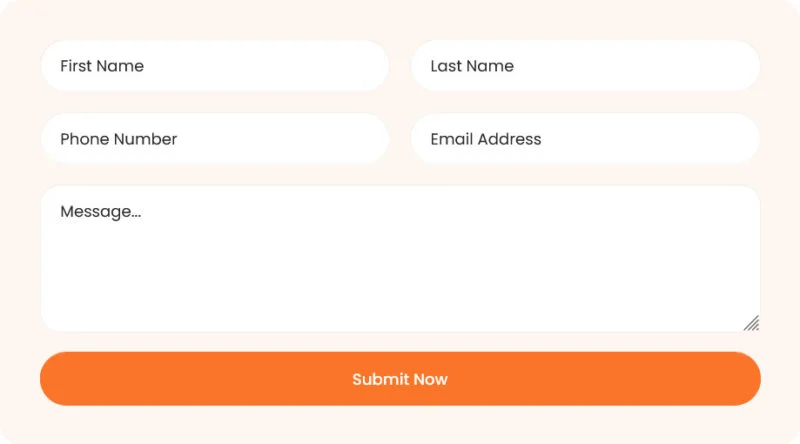Click the textarea resize grip icon

[752, 324]
